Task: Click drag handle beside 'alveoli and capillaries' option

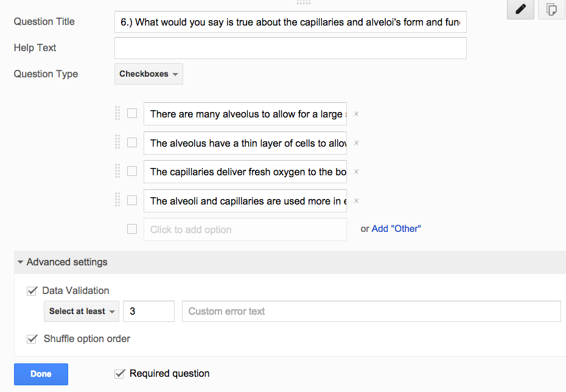Action: 117,200
